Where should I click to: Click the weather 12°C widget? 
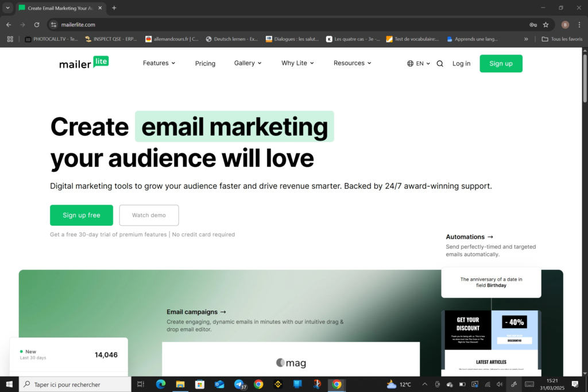(x=399, y=384)
